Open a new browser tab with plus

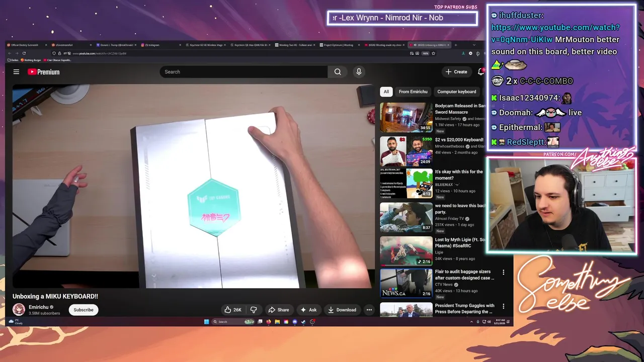pos(456,45)
